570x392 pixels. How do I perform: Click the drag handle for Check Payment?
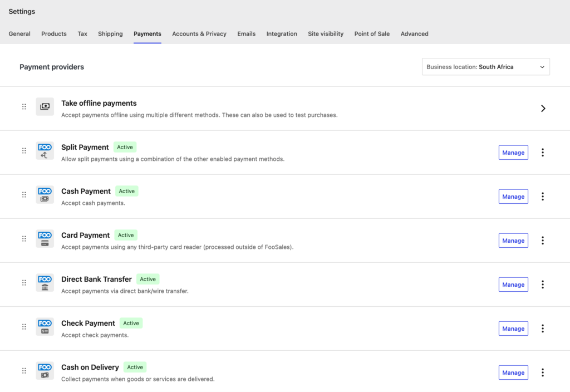click(24, 326)
